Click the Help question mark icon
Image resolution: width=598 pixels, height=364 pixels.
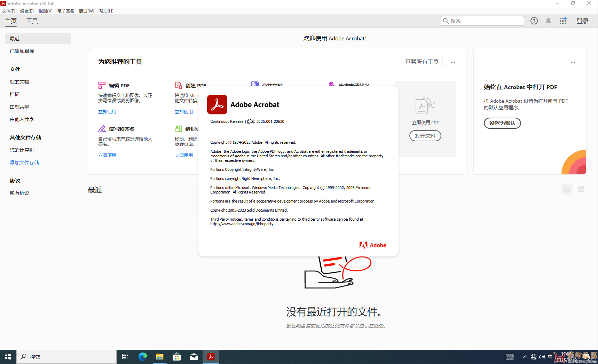(534, 21)
